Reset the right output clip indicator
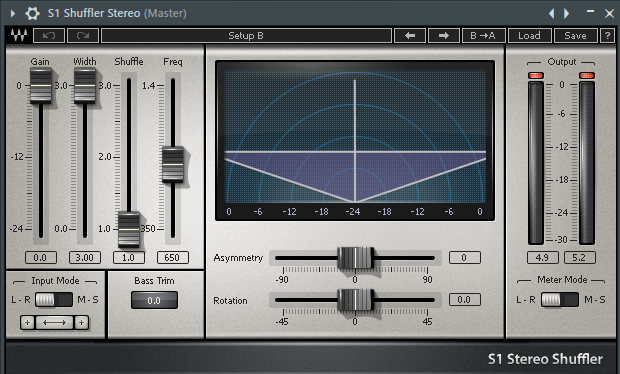Image resolution: width=620 pixels, height=374 pixels. click(587, 76)
